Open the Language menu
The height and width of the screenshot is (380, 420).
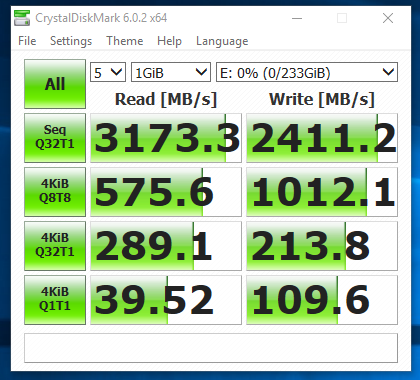click(222, 41)
